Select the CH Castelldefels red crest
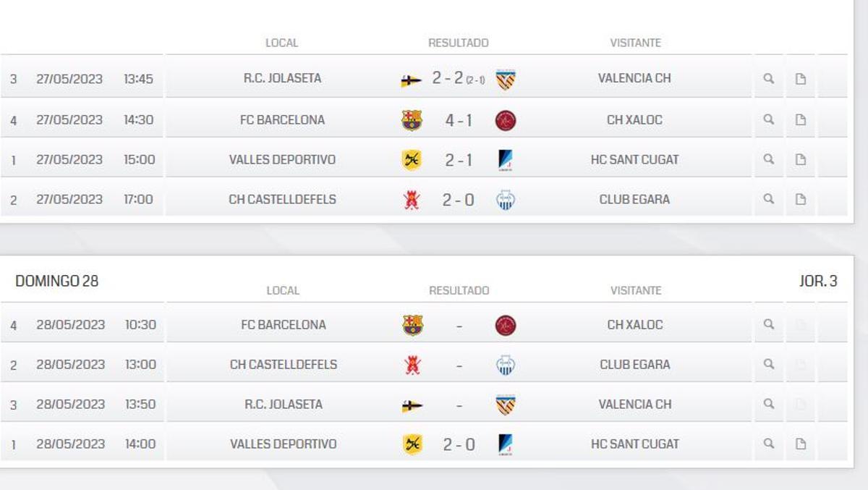Viewport: 868px width, 490px height. click(x=412, y=199)
